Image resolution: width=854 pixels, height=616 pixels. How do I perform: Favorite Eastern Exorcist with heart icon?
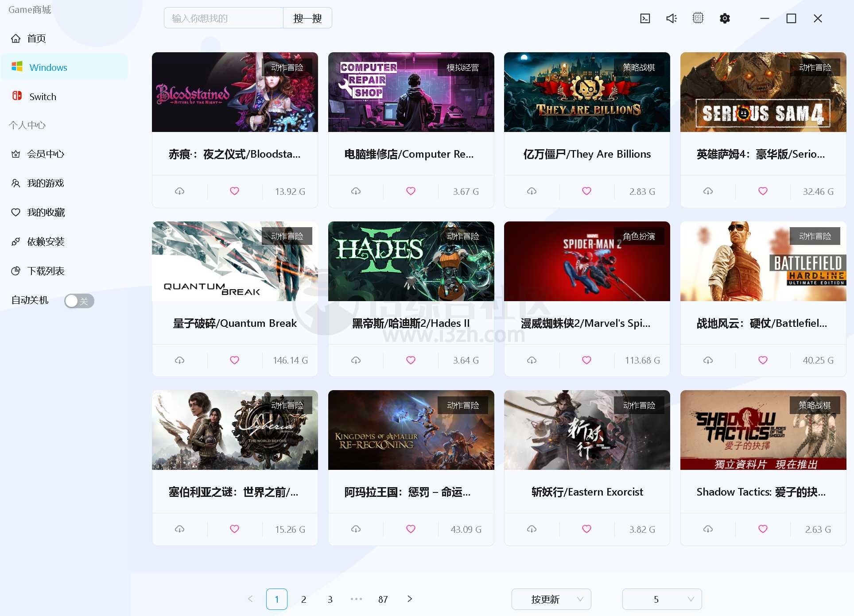[x=586, y=529]
